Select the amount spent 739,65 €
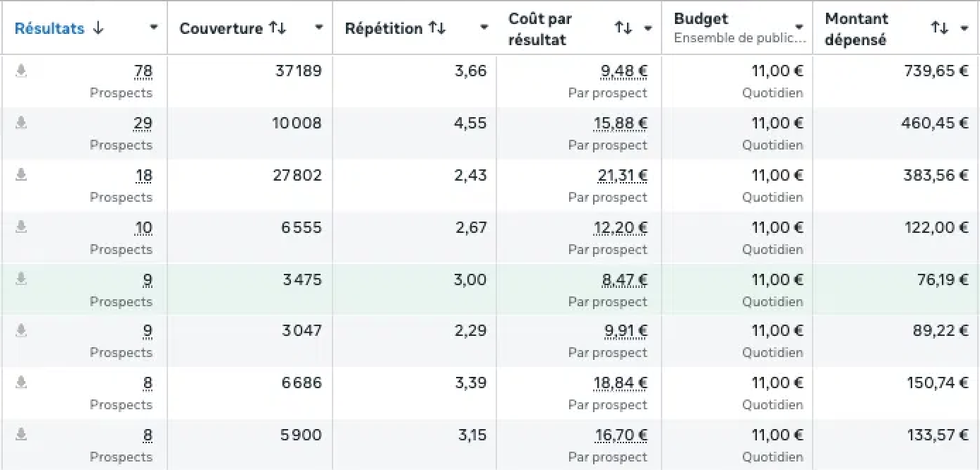The height and width of the screenshot is (470, 980). [936, 71]
